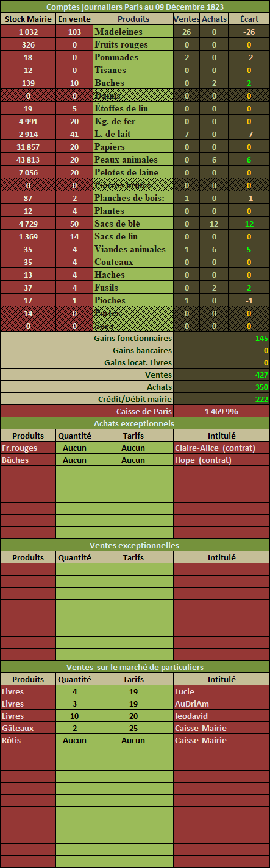The image size is (270, 868).
Task: Click the Sacs de blé product row
Action: click(x=135, y=224)
